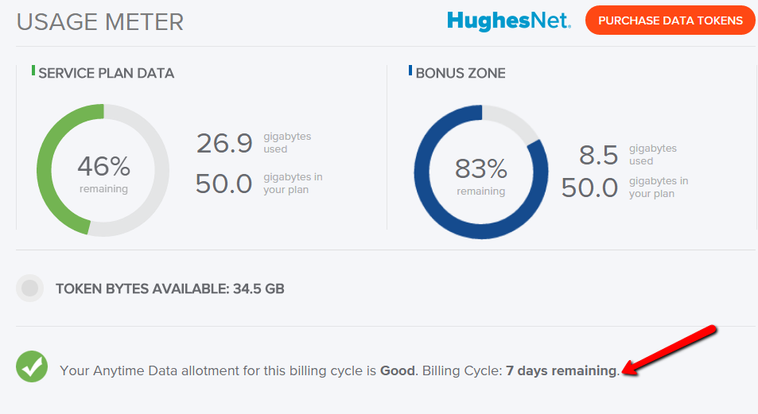Click the Purchase Data Tokens button
Viewport: 758px width, 414px height.
coord(670,20)
